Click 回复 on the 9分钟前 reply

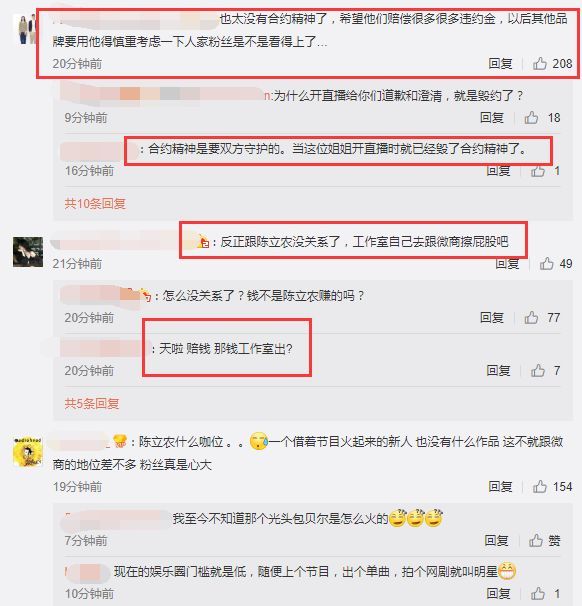tap(492, 117)
